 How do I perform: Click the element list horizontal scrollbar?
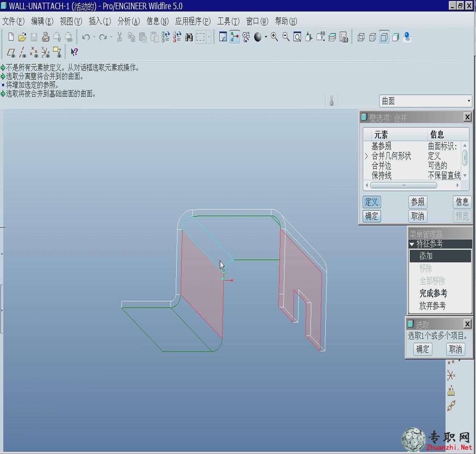(x=404, y=185)
